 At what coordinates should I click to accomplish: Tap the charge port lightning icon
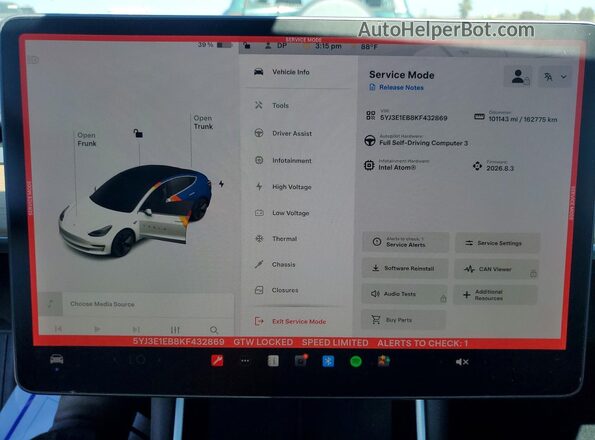click(x=221, y=184)
